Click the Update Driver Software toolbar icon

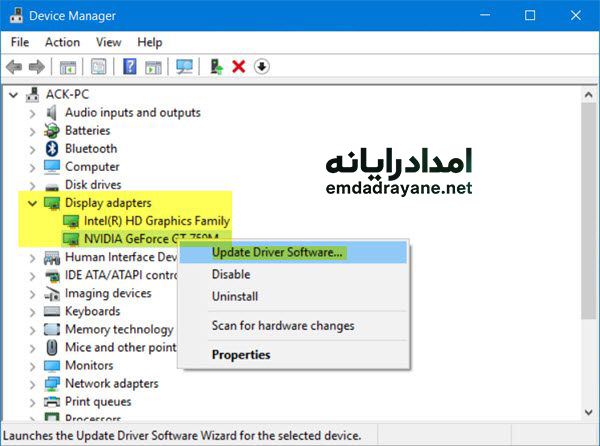coord(215,67)
